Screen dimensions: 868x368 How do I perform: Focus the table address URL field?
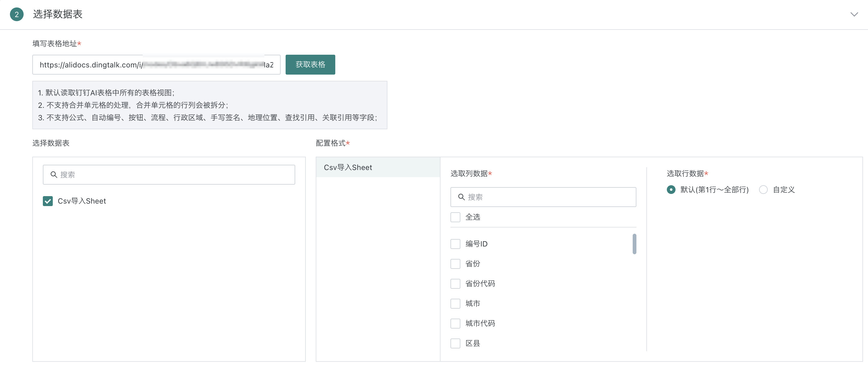point(156,65)
